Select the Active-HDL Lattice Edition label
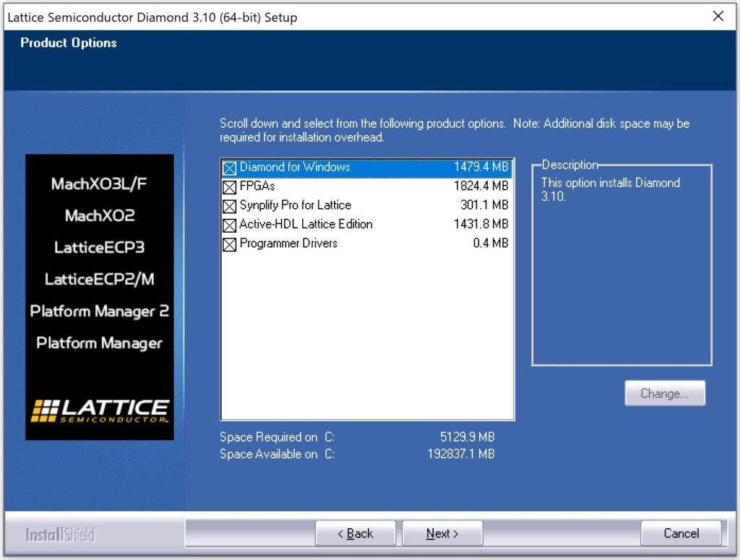Viewport: 740px width, 560px height. click(306, 224)
